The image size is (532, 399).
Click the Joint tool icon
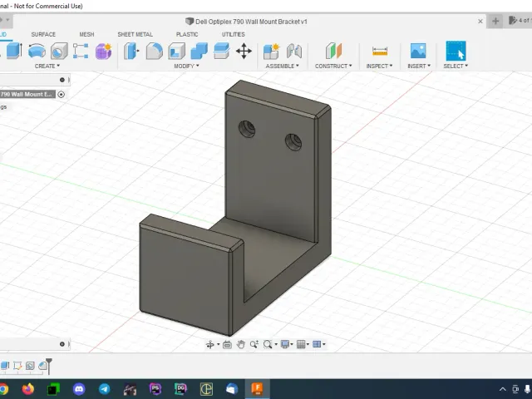coord(293,52)
